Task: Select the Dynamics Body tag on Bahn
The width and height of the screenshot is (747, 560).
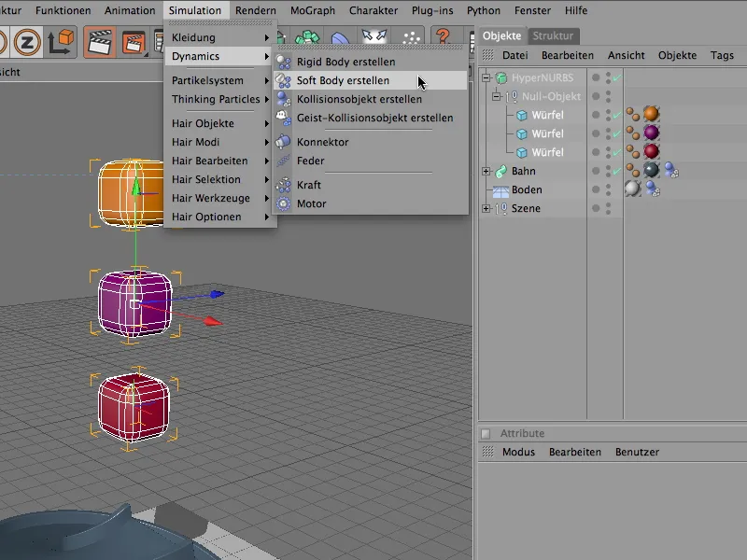Action: 671,170
